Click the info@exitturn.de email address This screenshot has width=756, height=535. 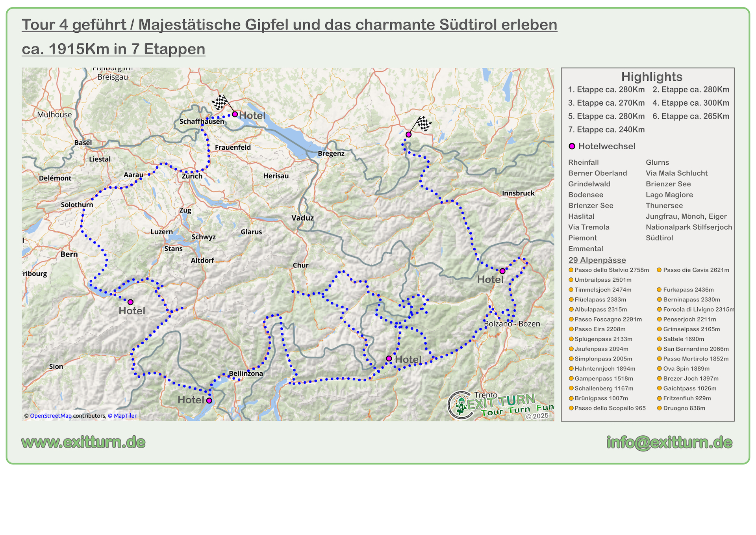[x=669, y=442]
